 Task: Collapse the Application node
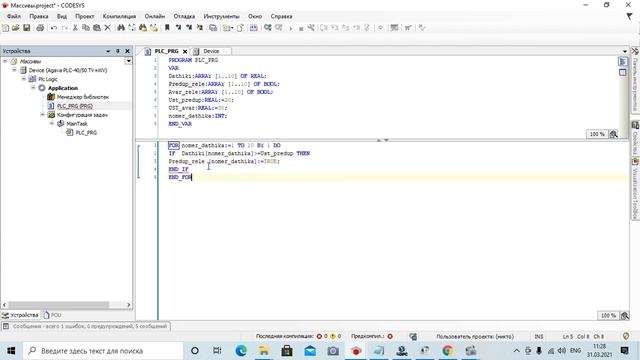[x=33, y=88]
